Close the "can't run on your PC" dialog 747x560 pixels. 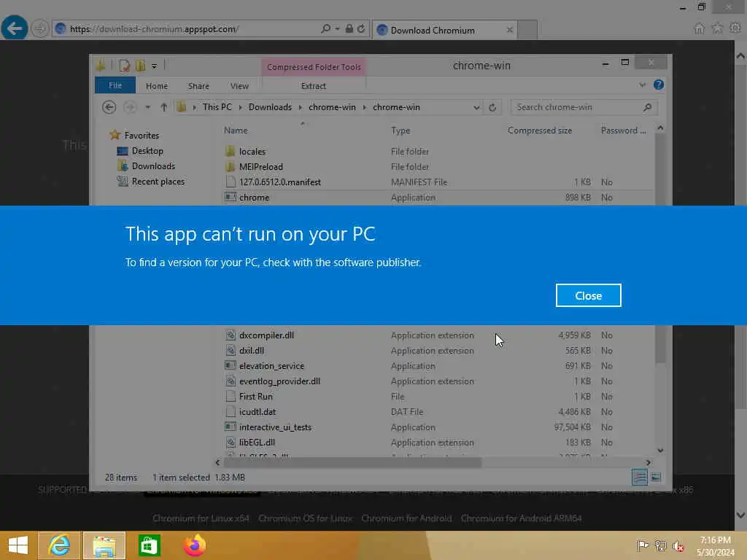[588, 295]
